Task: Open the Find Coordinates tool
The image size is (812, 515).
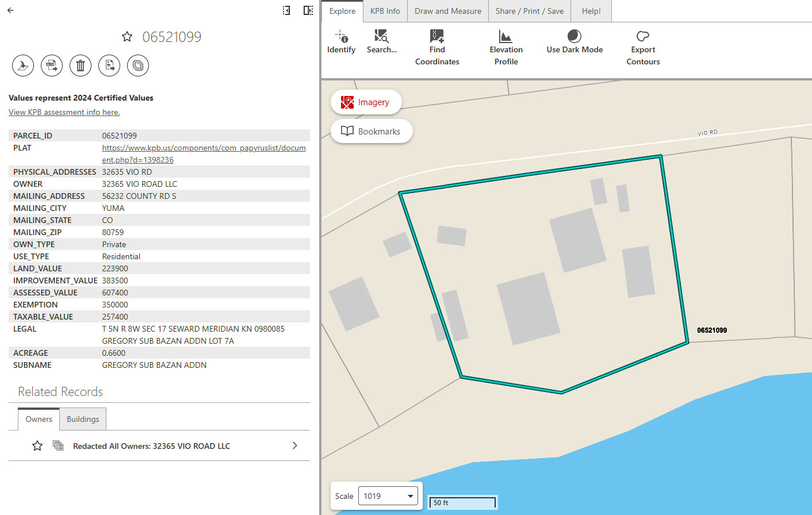Action: click(x=437, y=48)
